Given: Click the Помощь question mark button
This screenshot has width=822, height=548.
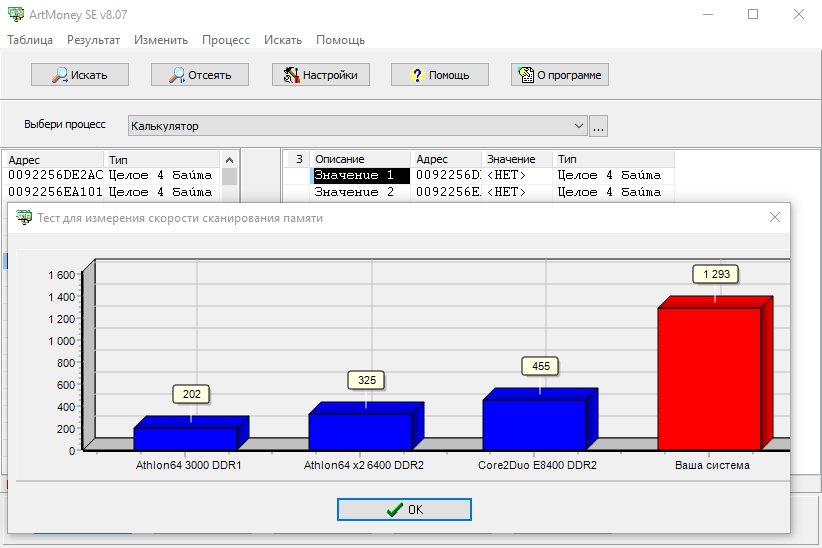Looking at the screenshot, I should 439,75.
